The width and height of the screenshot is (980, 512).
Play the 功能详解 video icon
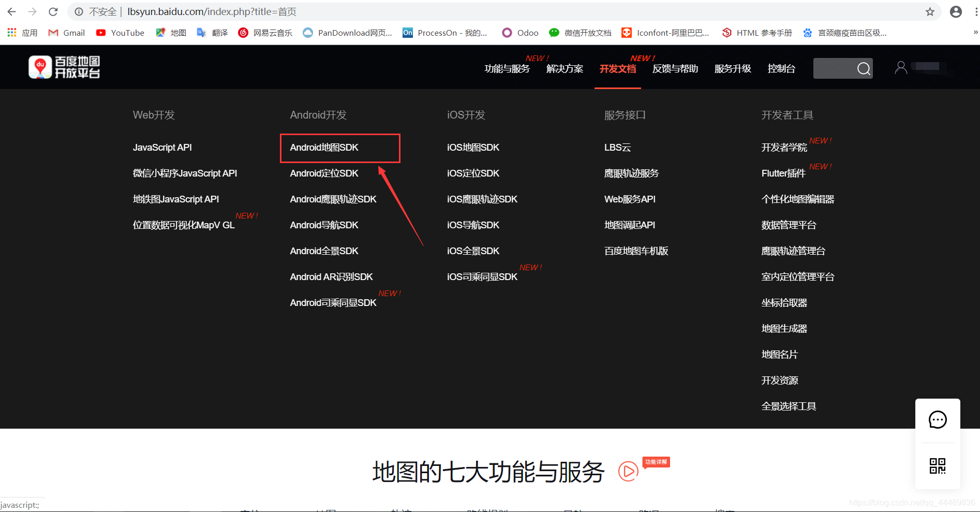pos(628,471)
